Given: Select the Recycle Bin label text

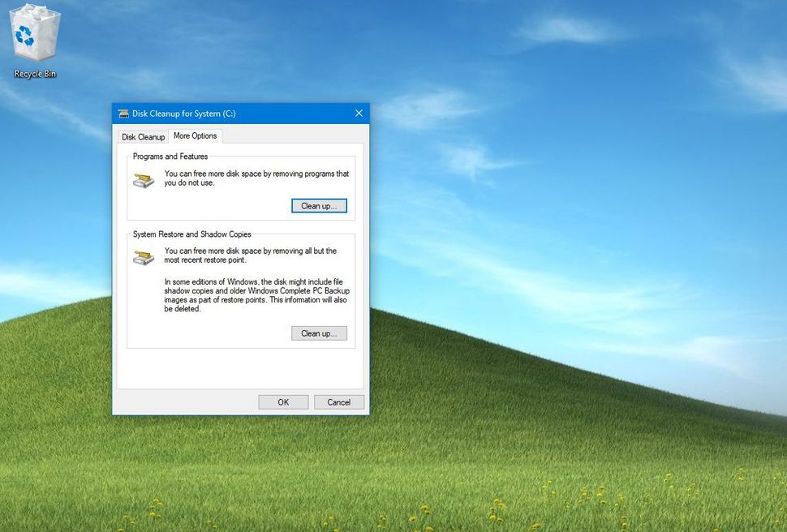Looking at the screenshot, I should pos(34,73).
